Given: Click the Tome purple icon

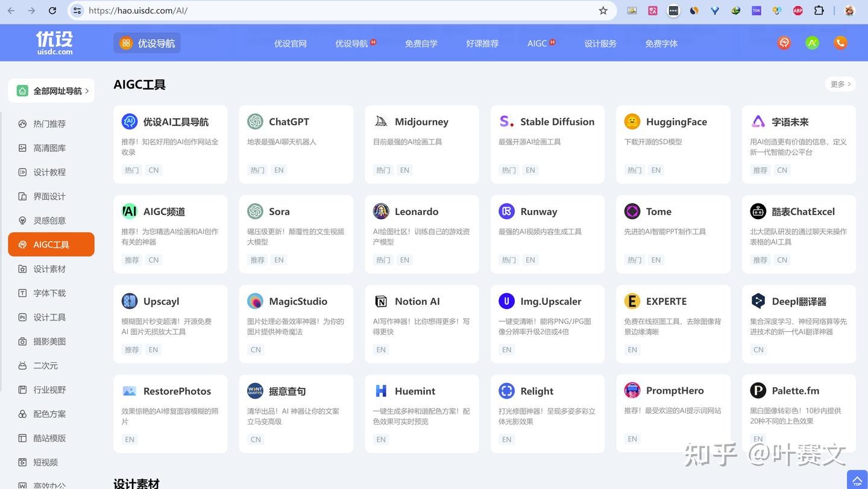Looking at the screenshot, I should [632, 211].
